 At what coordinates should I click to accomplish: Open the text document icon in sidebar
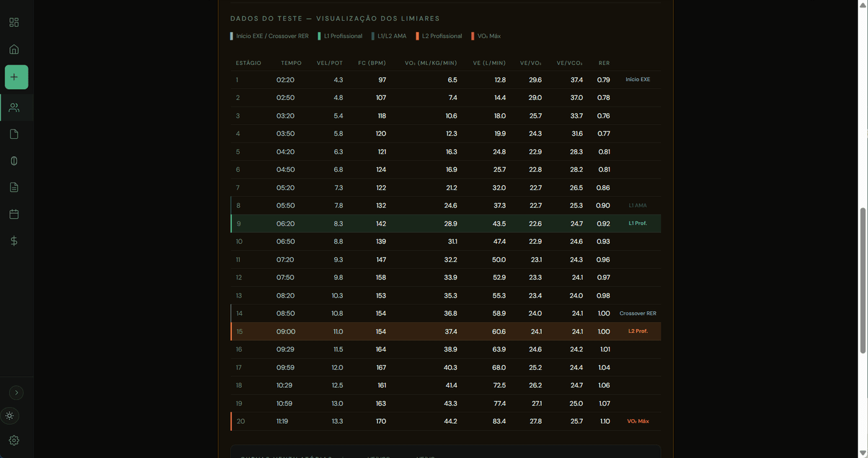(x=14, y=187)
